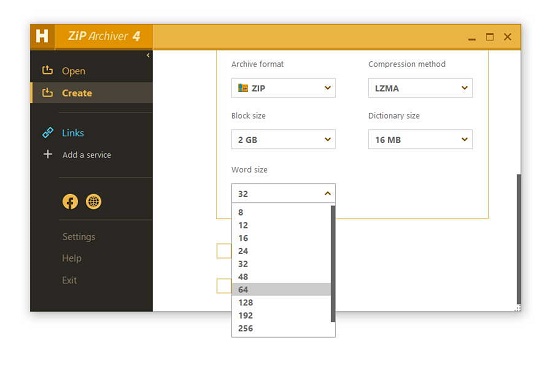
Task: Open Settings from the sidebar
Action: [79, 237]
